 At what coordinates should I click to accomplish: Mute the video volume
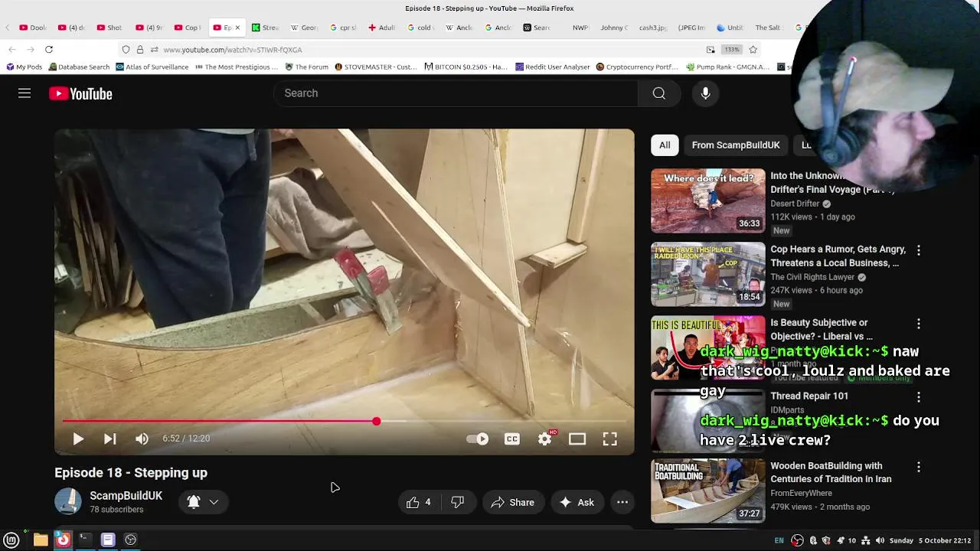142,439
